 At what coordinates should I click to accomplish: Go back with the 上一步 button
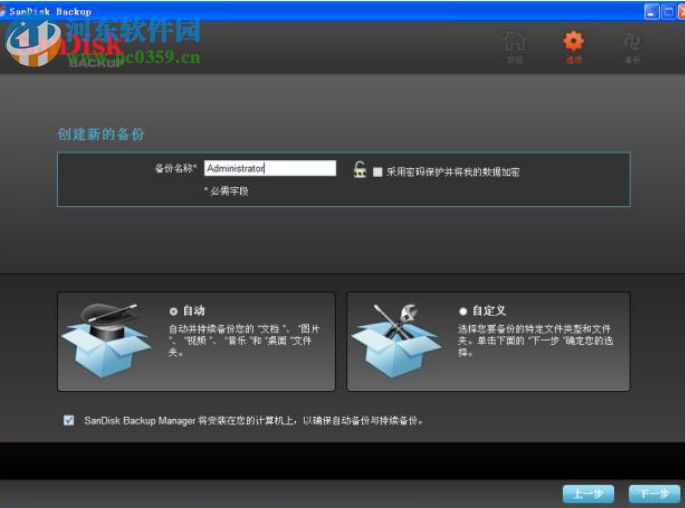click(x=588, y=494)
